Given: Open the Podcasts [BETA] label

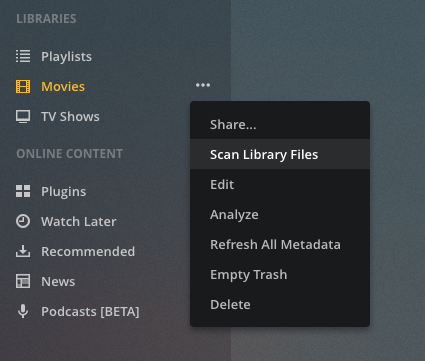Looking at the screenshot, I should (90, 312).
